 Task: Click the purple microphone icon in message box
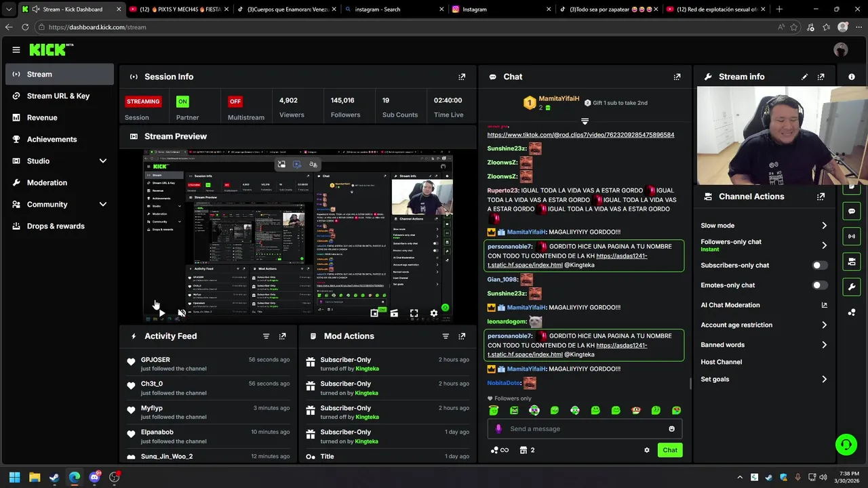click(498, 429)
